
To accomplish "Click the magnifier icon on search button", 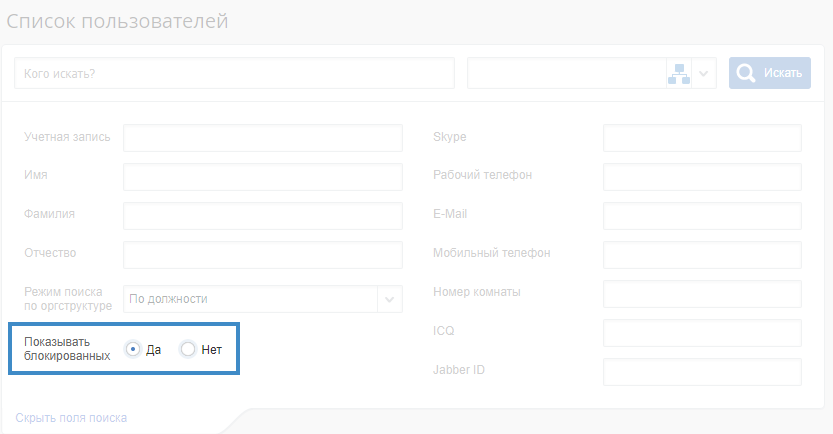I will click(746, 73).
